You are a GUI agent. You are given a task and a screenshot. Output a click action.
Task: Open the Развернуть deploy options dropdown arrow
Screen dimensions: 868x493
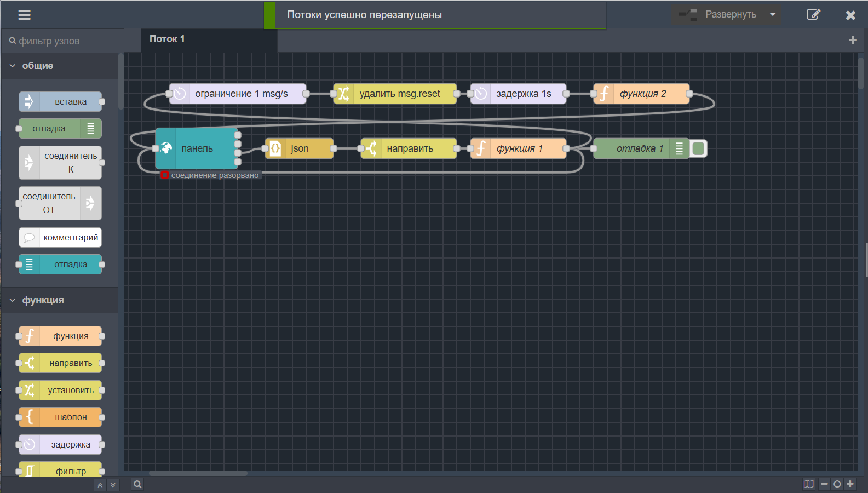pos(773,15)
